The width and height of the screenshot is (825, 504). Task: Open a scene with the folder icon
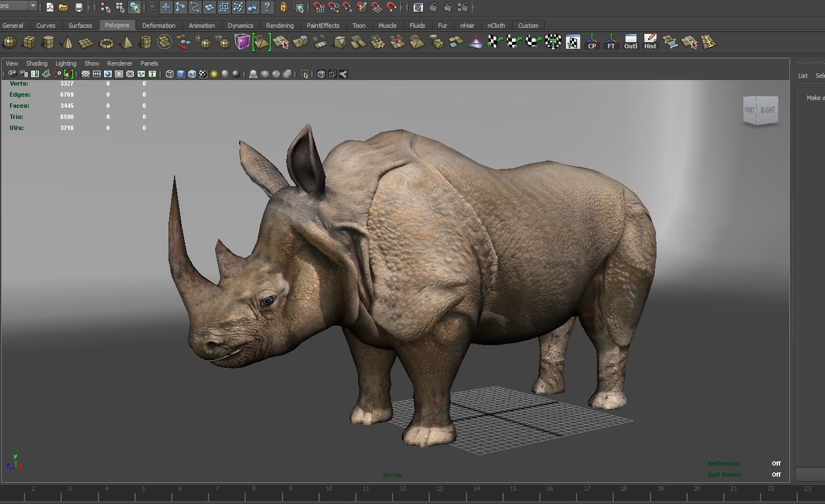[x=63, y=7]
